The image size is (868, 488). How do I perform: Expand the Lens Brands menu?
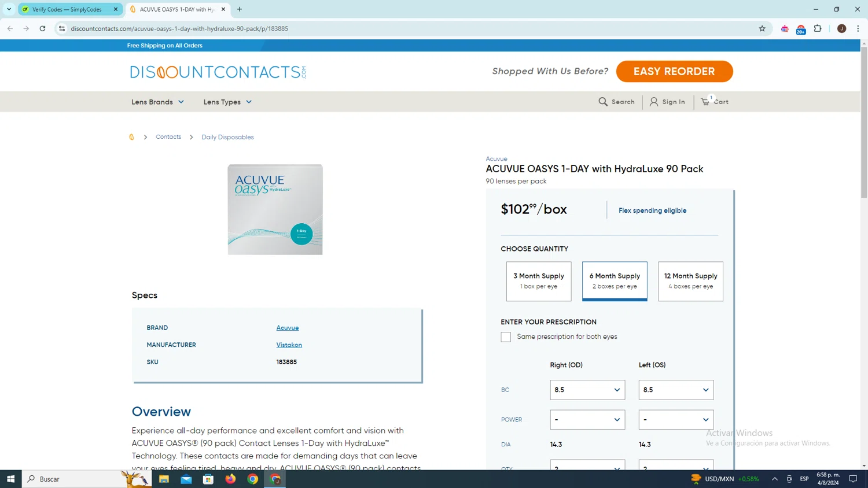(x=157, y=102)
